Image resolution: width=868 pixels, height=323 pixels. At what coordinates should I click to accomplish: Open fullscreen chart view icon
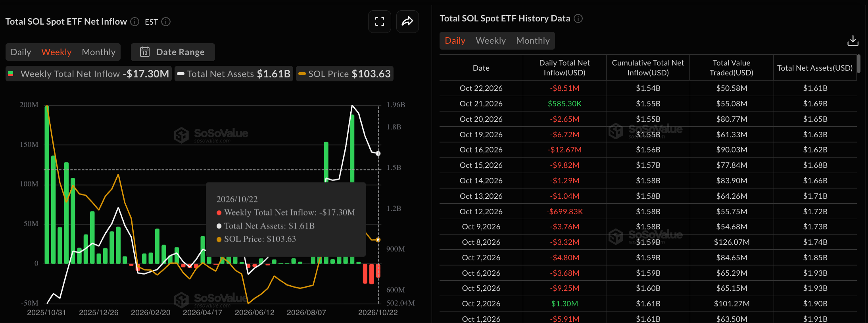(380, 21)
